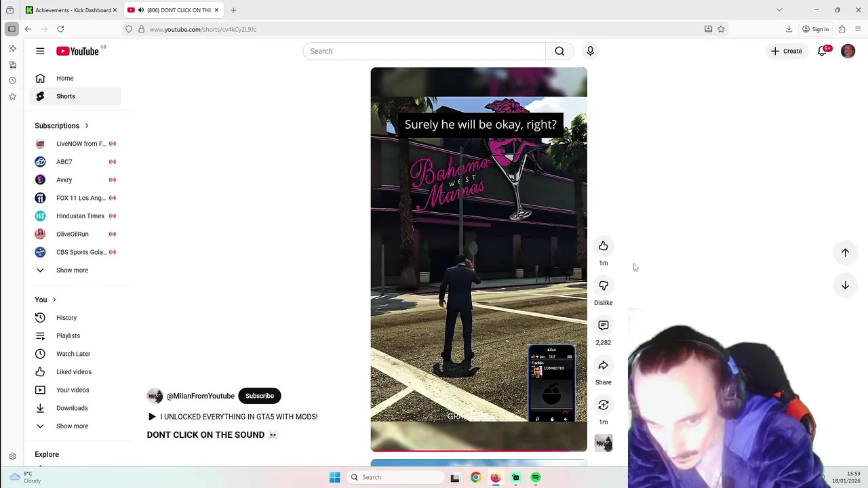
Task: Open Your videos in the sidebar
Action: coord(75,390)
